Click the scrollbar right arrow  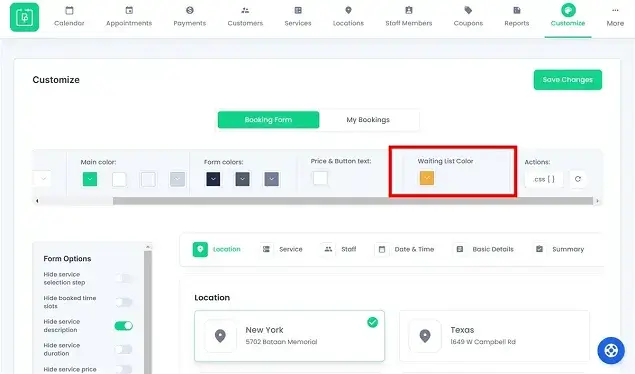point(597,201)
